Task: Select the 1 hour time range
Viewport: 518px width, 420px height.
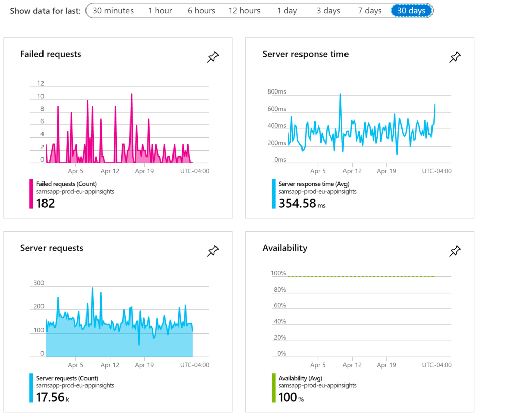Action: tap(160, 11)
